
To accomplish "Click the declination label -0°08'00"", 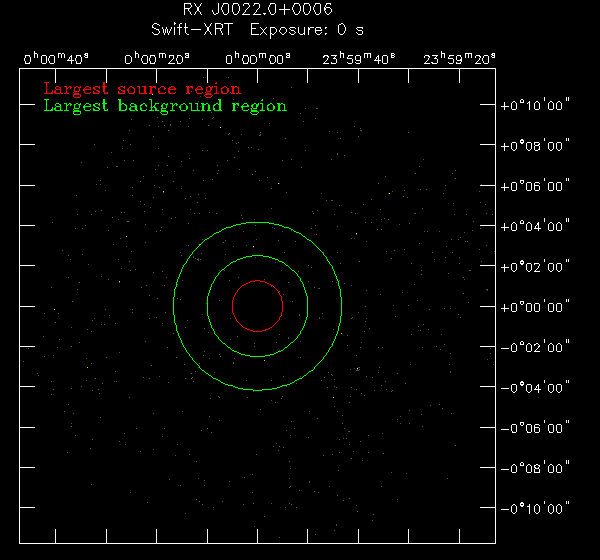I will (x=535, y=468).
